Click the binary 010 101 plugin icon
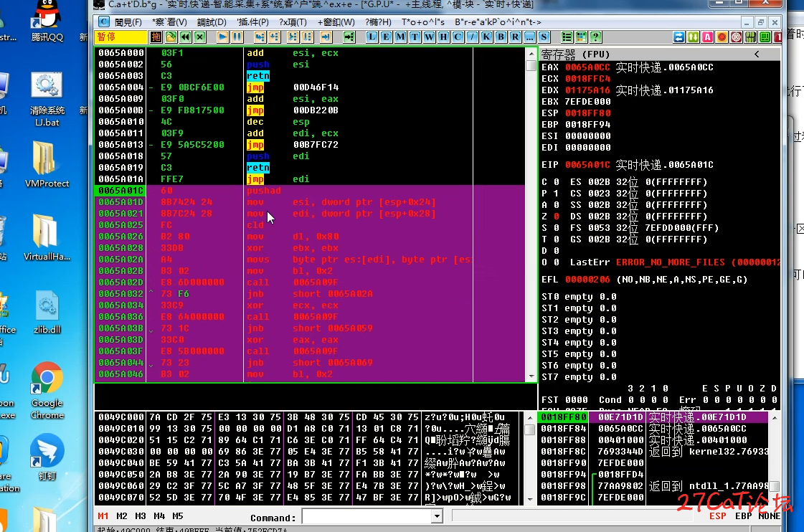 click(751, 37)
